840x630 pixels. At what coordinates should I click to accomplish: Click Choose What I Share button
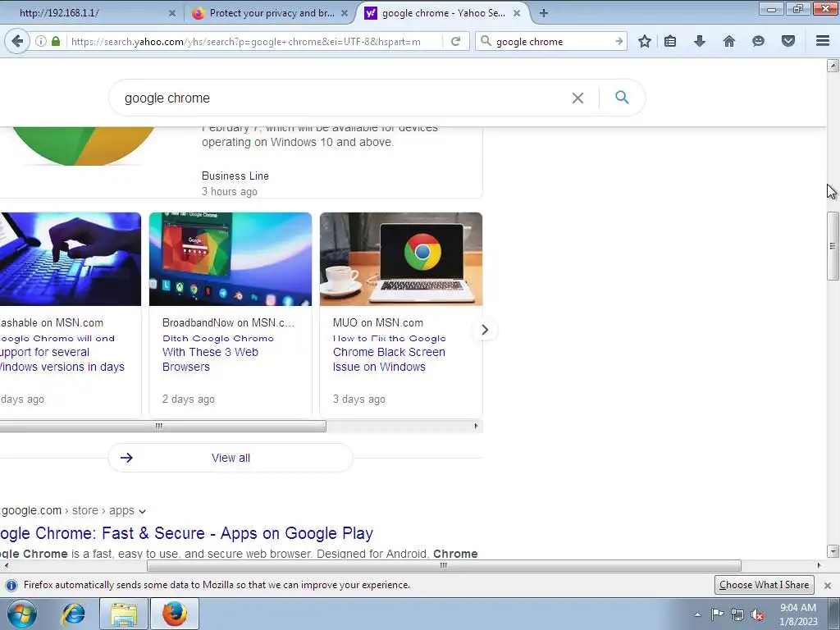point(764,585)
